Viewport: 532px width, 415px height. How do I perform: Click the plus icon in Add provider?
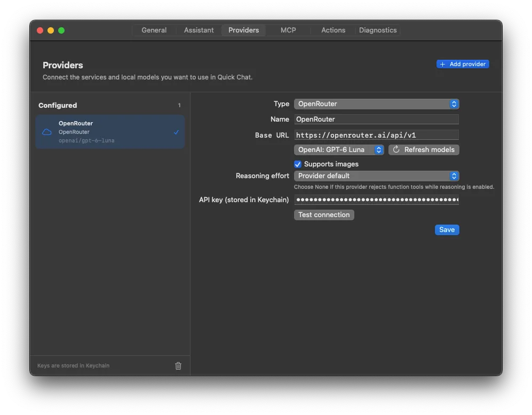point(442,64)
